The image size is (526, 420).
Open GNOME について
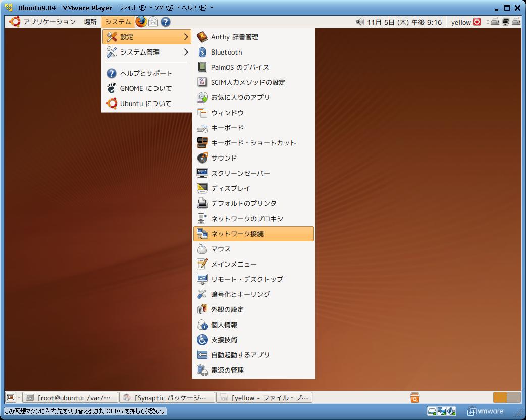click(x=146, y=88)
